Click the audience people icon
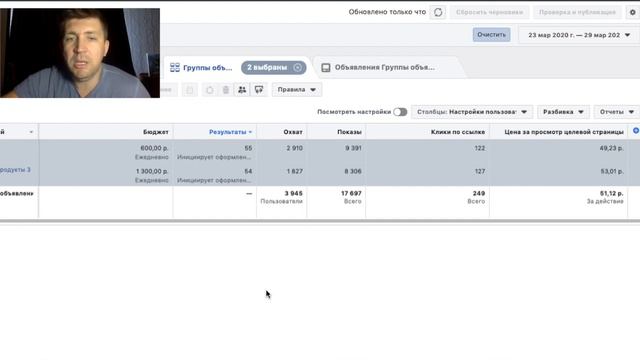This screenshot has height=360, width=640. [242, 90]
